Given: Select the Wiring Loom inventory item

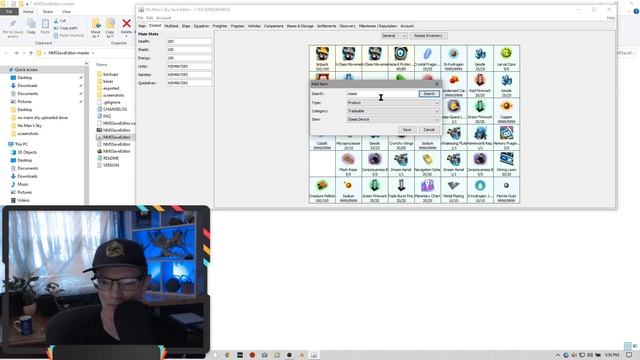Looking at the screenshot, I should (506, 164).
